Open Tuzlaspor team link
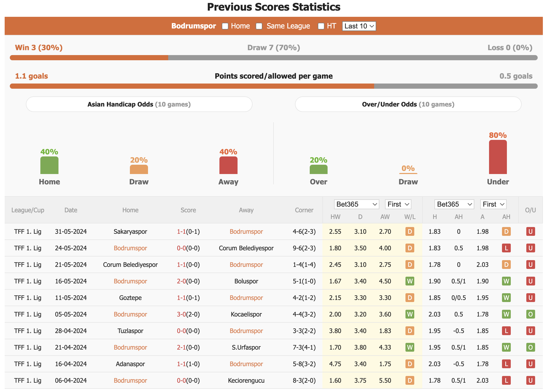This screenshot has height=392, width=547. [x=130, y=331]
